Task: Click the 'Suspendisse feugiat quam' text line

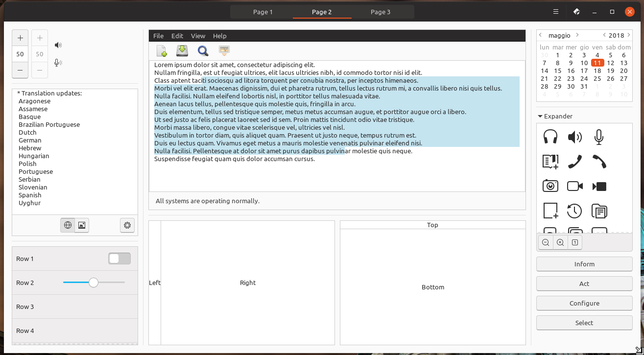Action: [235, 159]
